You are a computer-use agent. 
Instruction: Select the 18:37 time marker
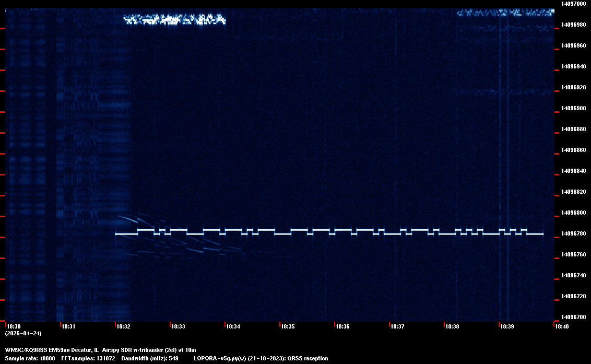pos(397,326)
